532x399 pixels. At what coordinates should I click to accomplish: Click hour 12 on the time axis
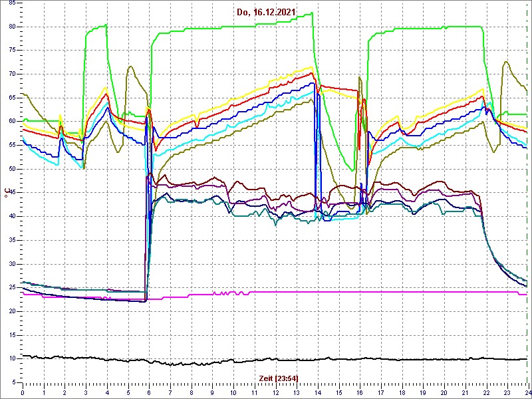[x=275, y=393]
